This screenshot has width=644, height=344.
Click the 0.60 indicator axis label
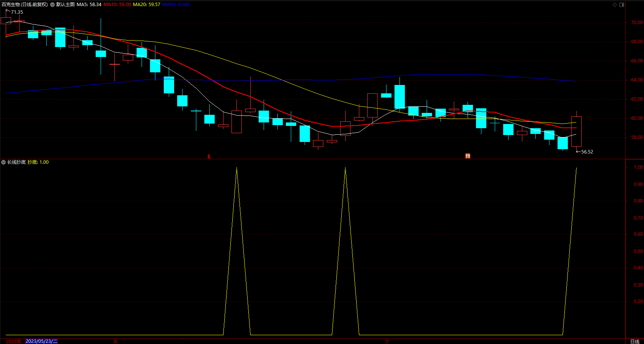638,234
